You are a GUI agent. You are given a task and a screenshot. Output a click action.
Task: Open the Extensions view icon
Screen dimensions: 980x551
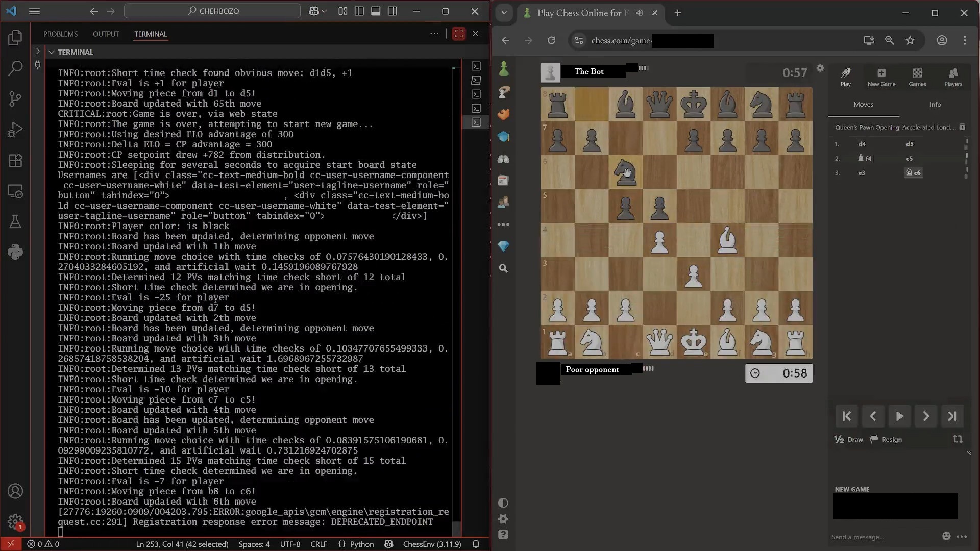pos(15,161)
